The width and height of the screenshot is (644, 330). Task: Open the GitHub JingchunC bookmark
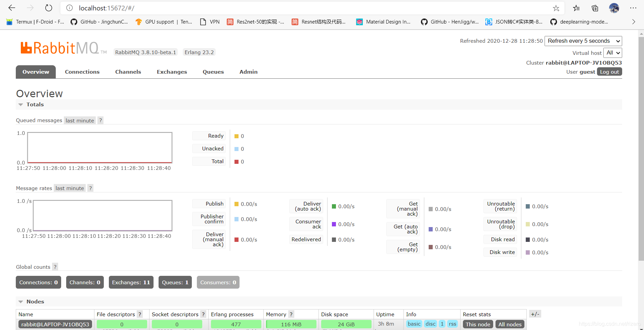(x=99, y=22)
